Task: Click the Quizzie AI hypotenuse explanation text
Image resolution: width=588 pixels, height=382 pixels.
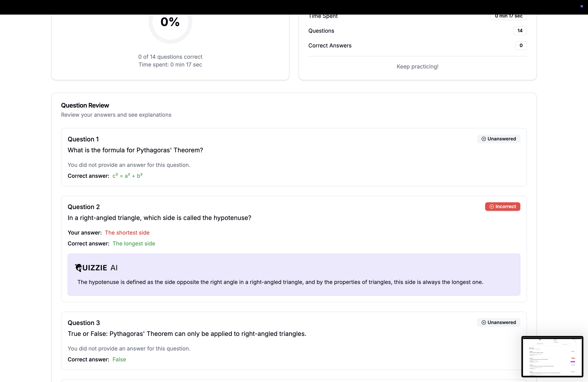Action: pyautogui.click(x=280, y=282)
